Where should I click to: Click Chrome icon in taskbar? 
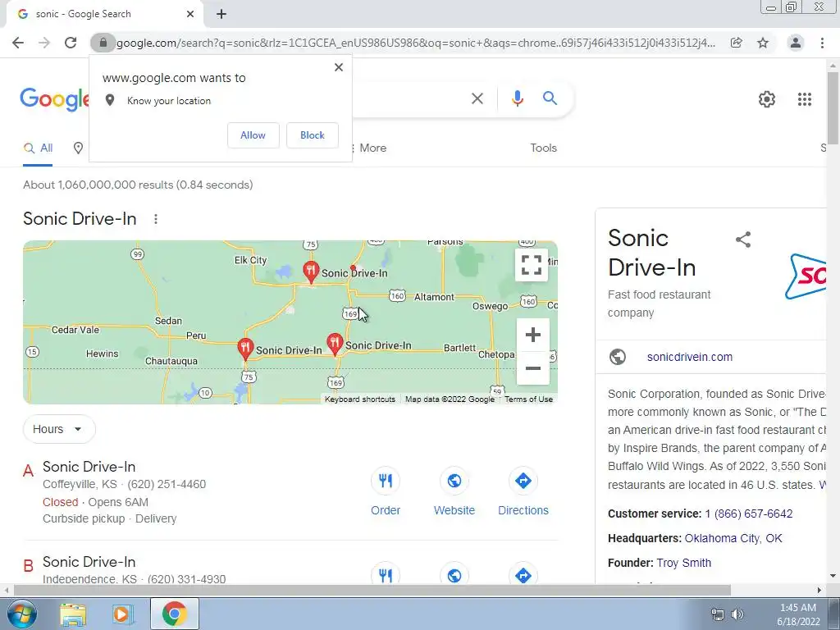click(174, 614)
